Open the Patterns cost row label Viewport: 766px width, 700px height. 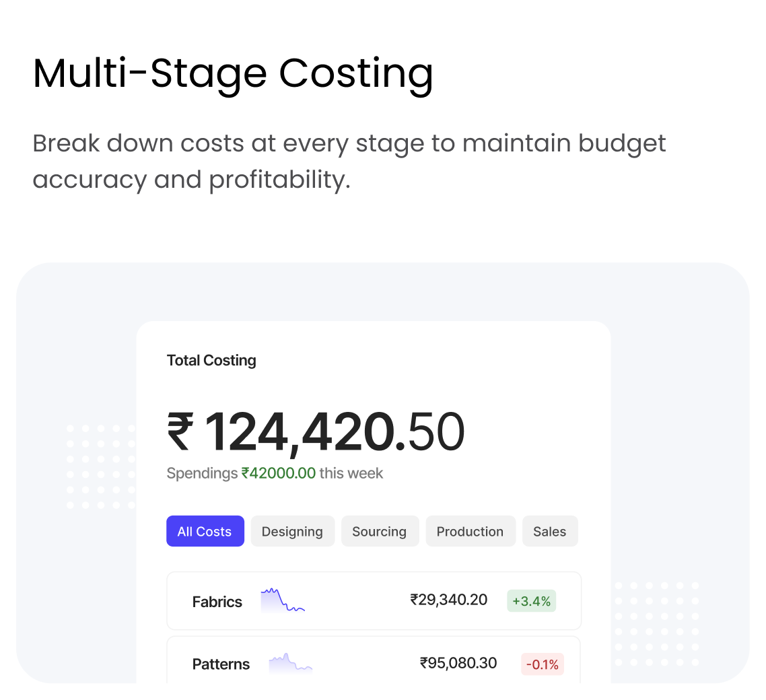(x=221, y=664)
